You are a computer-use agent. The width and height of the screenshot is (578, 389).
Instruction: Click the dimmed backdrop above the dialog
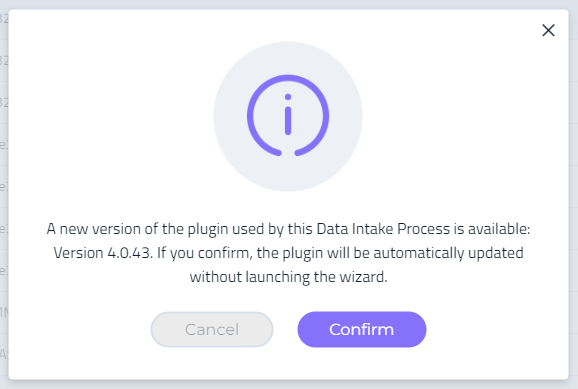[289, 4]
